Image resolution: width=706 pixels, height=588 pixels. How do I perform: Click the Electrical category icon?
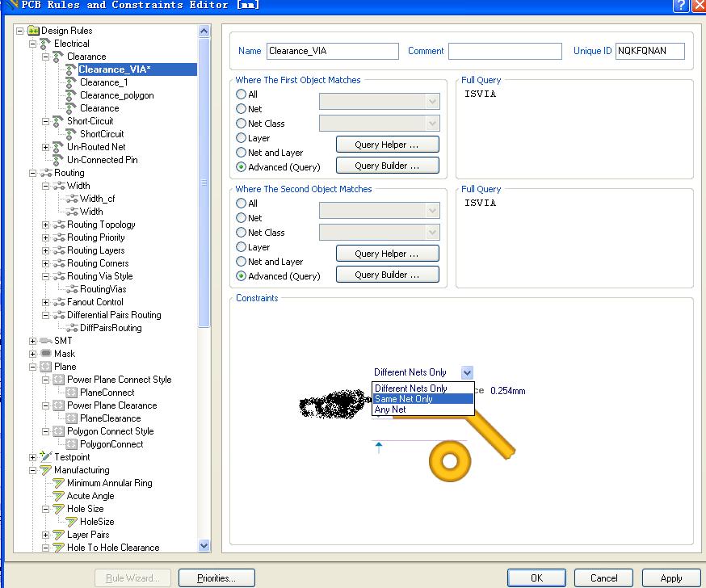click(x=45, y=44)
